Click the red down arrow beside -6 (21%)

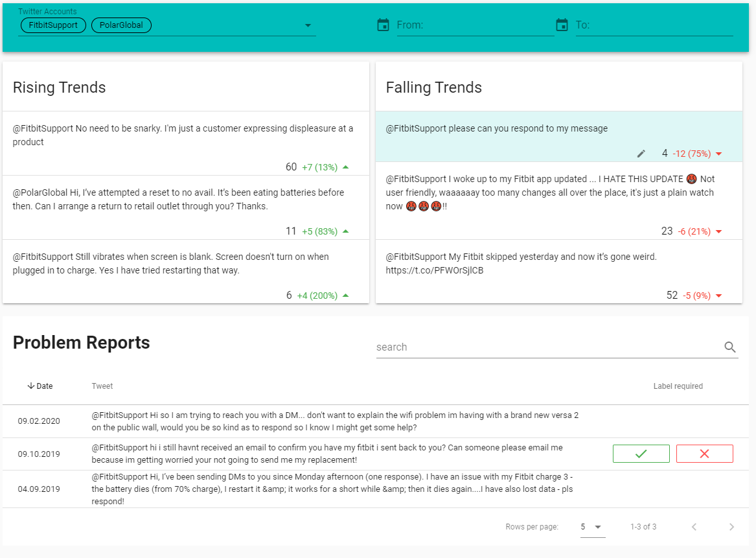(x=719, y=231)
